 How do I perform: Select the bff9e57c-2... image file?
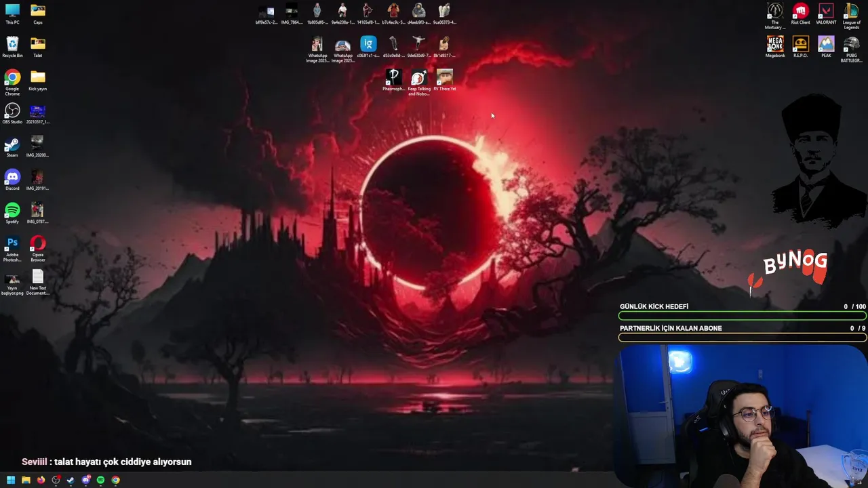(x=267, y=14)
